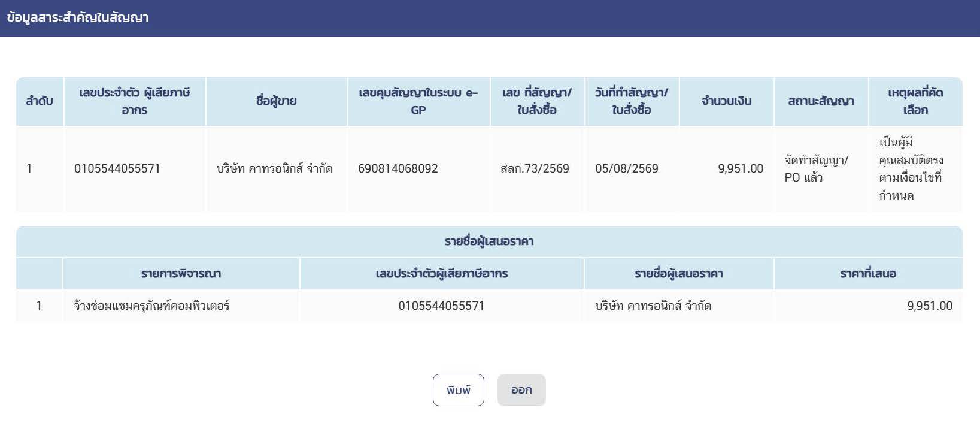Select the ราคาที่เสนอ column header
This screenshot has height=435, width=980.
pos(868,274)
